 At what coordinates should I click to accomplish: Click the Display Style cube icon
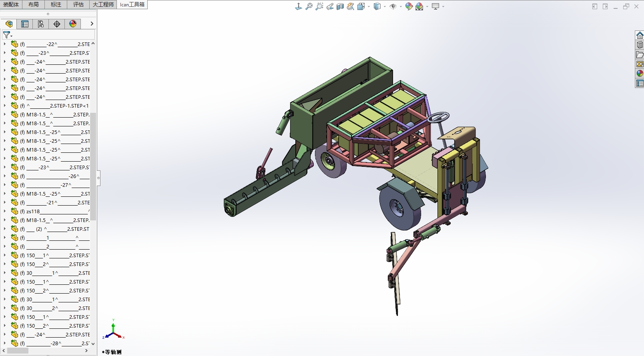(377, 6)
